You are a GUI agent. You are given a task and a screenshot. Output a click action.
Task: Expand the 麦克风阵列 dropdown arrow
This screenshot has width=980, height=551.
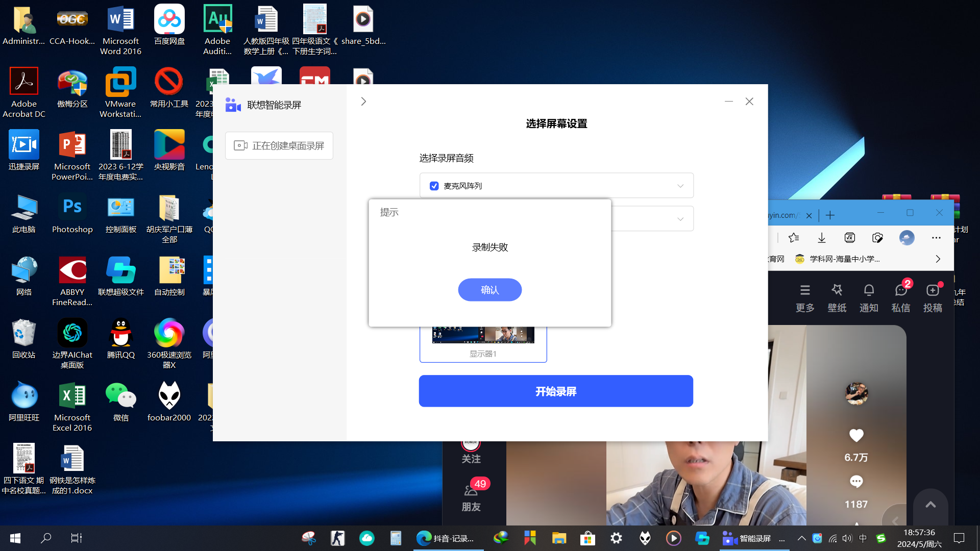[x=680, y=186]
